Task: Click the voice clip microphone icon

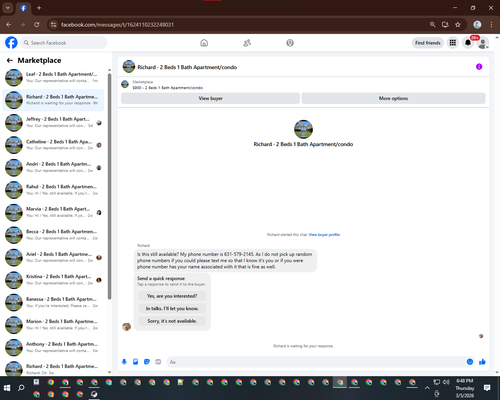Action: [x=124, y=362]
